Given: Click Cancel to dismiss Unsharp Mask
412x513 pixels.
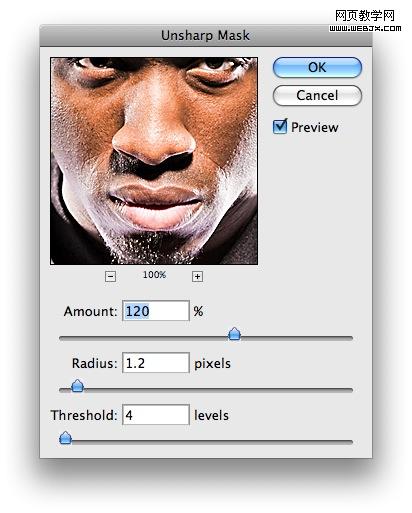Looking at the screenshot, I should [x=317, y=95].
